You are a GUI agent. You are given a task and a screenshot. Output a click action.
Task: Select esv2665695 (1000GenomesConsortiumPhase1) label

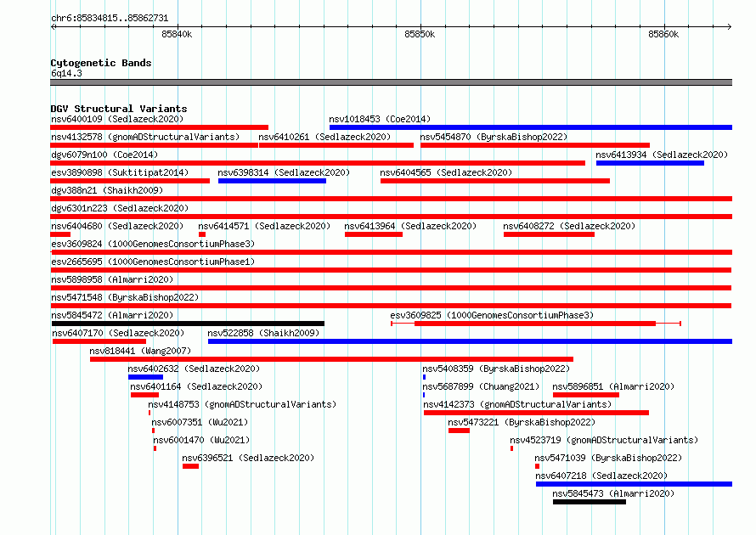click(x=153, y=262)
